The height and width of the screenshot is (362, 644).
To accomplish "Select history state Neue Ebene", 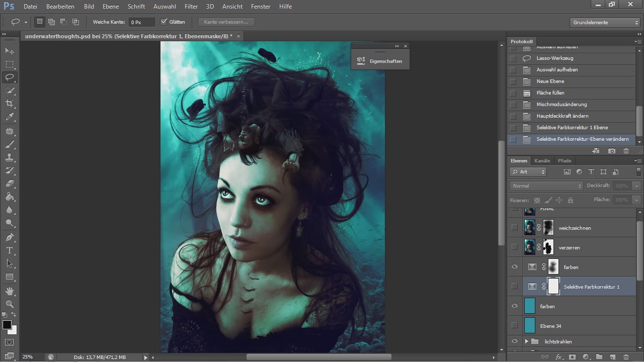I will (x=550, y=81).
